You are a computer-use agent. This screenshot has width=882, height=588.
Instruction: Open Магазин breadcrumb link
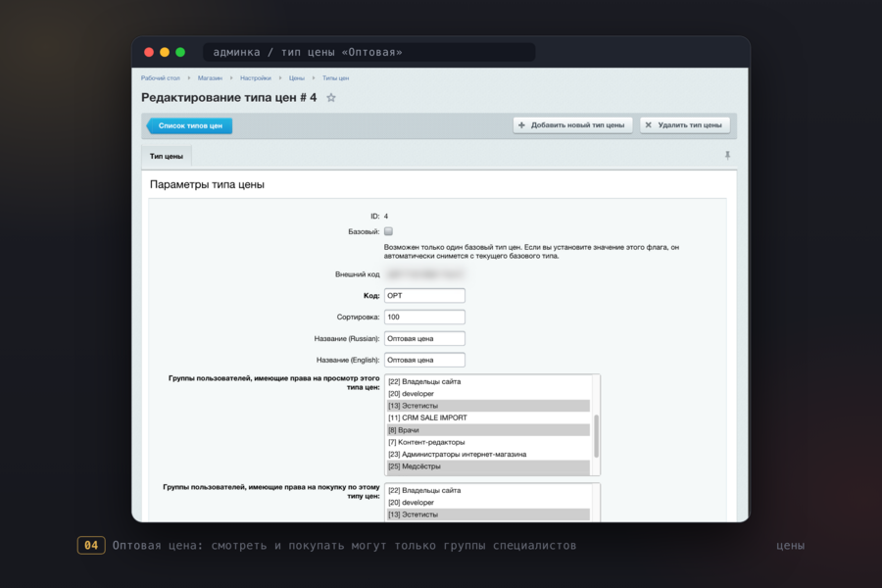click(x=210, y=78)
